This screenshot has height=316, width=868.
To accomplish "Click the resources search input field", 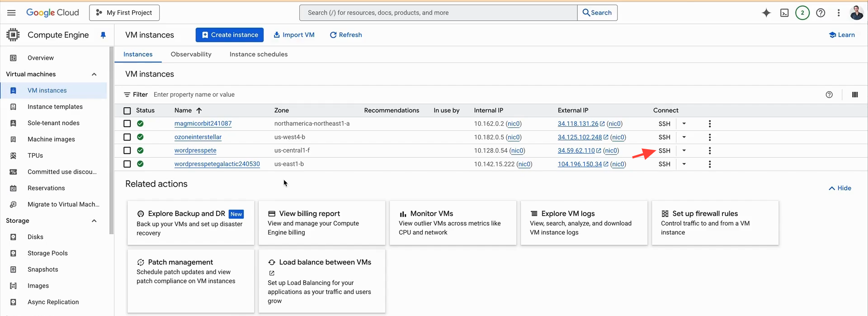I will pos(439,13).
